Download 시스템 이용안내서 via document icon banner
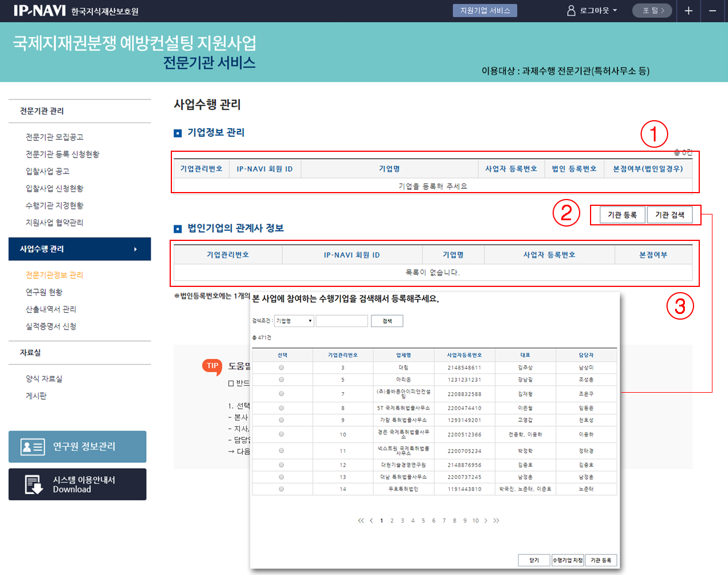 (78, 484)
